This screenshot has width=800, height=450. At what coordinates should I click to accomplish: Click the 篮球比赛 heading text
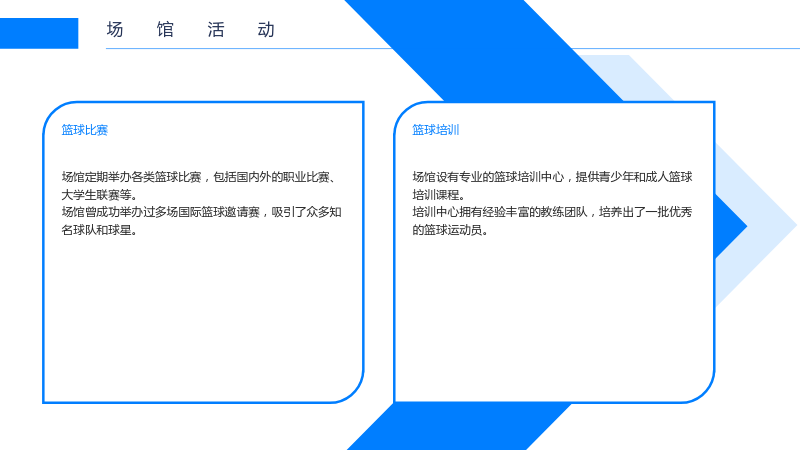[85, 130]
